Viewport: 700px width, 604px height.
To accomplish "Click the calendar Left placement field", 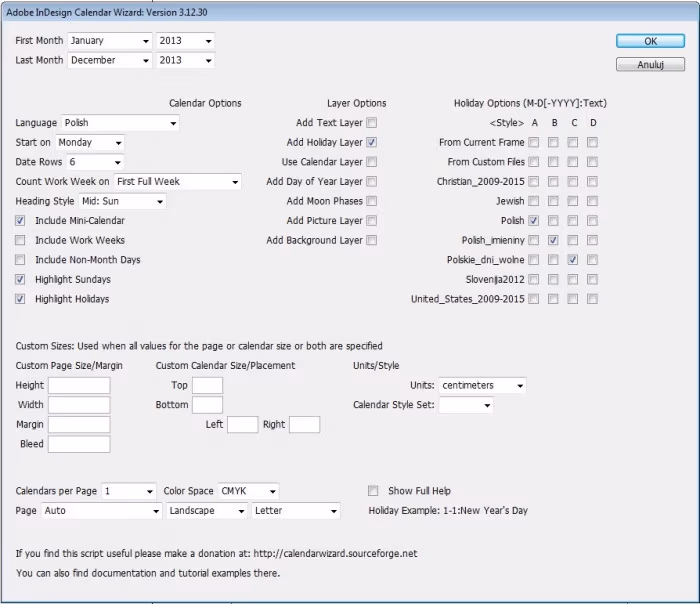I will pos(242,425).
